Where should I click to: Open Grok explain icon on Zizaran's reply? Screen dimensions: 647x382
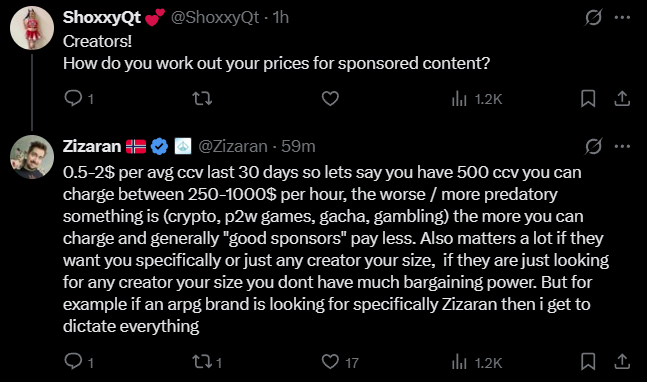point(593,146)
